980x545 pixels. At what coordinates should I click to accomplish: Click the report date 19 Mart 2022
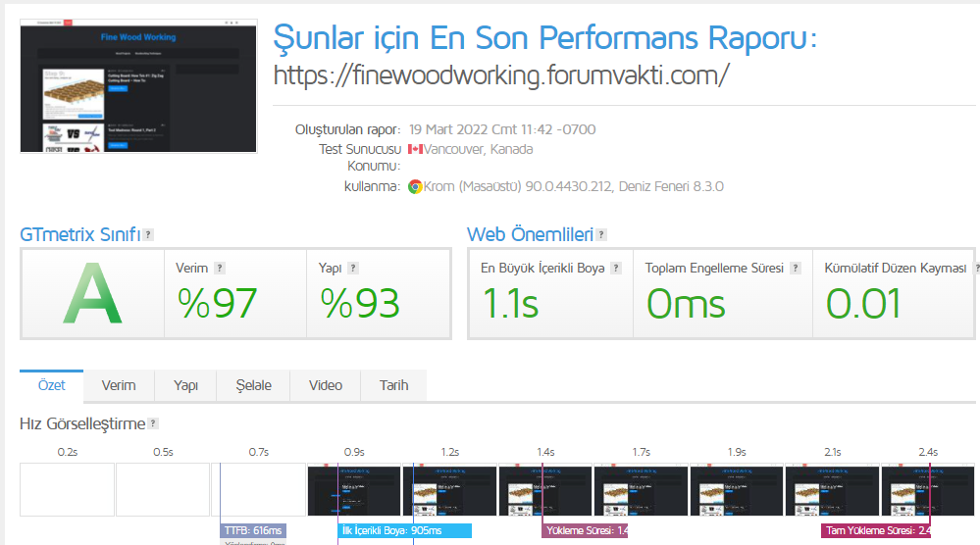[x=502, y=129]
